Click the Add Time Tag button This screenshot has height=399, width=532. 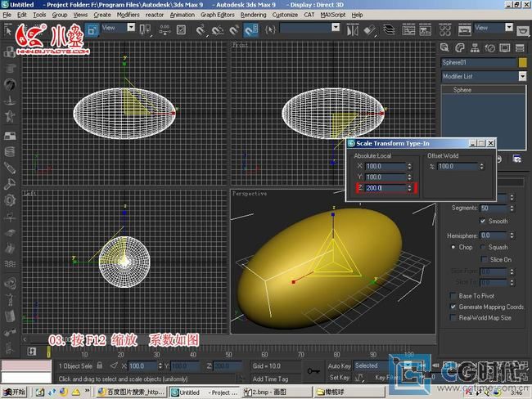pyautogui.click(x=270, y=379)
